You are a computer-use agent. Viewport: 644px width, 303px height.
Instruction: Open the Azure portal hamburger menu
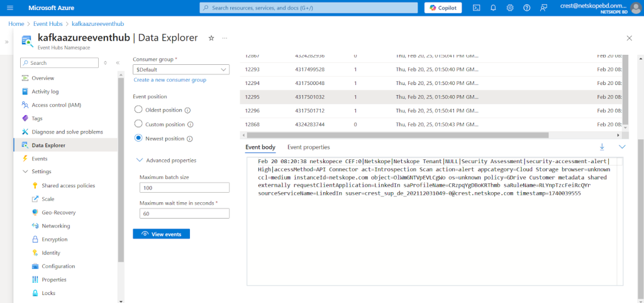tap(10, 8)
